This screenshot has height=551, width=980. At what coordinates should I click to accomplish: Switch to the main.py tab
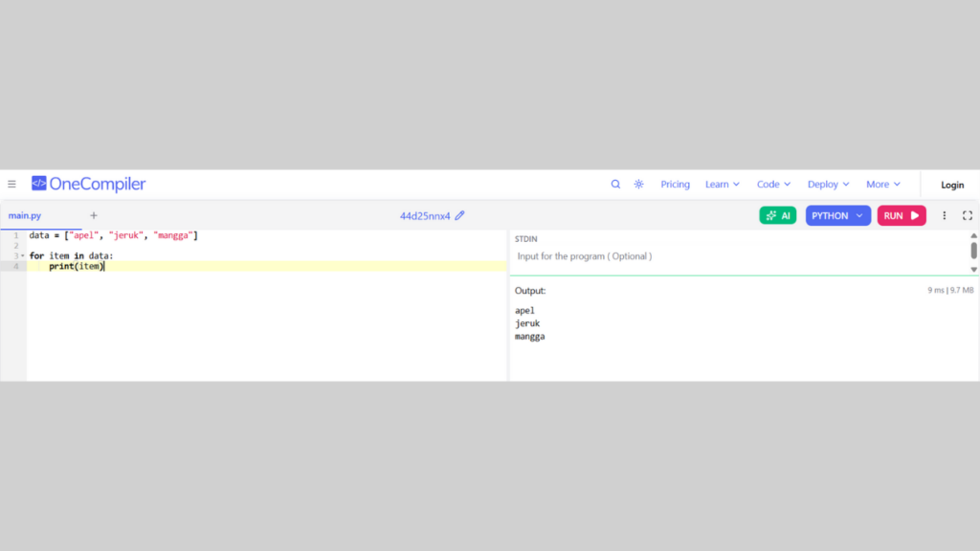(26, 216)
